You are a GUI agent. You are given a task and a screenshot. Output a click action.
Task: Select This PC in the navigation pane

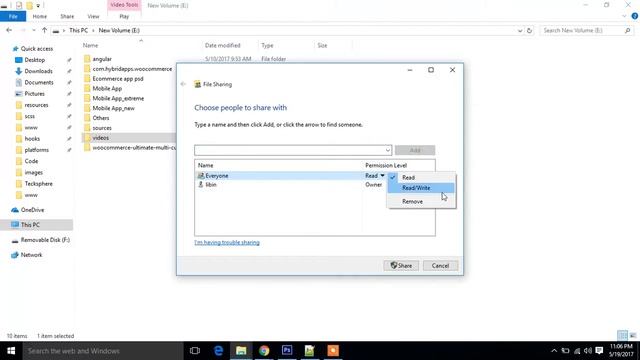pos(30,225)
